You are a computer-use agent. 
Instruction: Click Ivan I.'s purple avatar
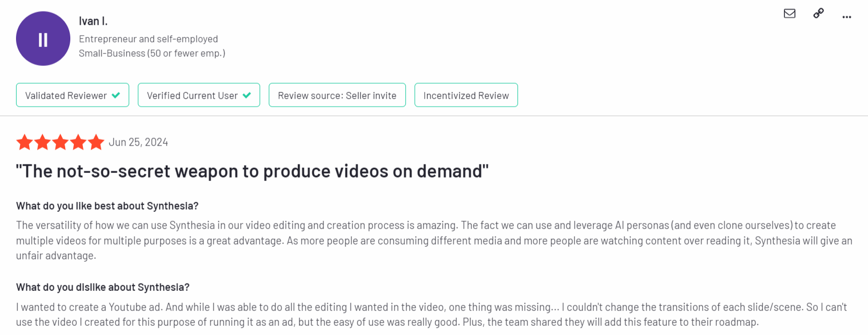tap(43, 39)
